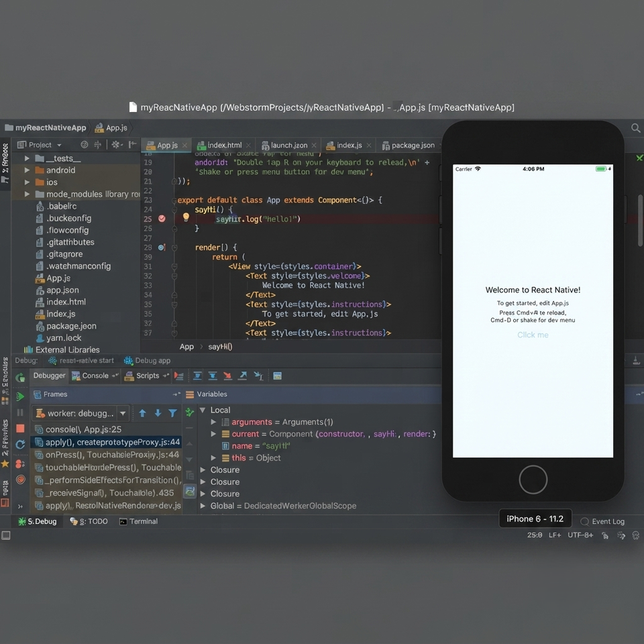644x644 pixels.
Task: Expand Global = DedicatedWorkerGlobalScope node
Action: coord(203,506)
